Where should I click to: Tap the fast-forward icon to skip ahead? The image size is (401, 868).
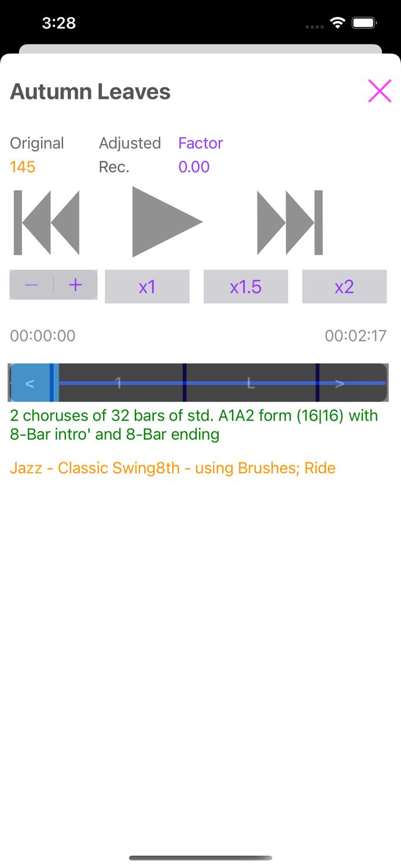click(x=289, y=222)
